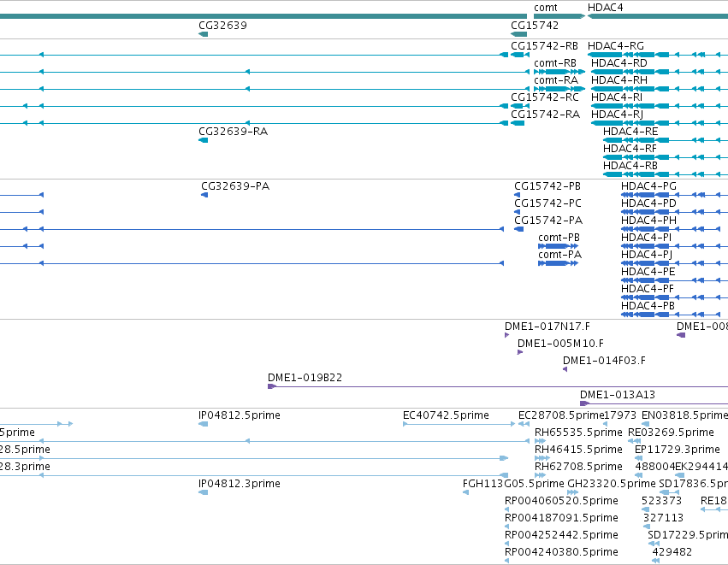Click the comt gene label

[x=545, y=8]
